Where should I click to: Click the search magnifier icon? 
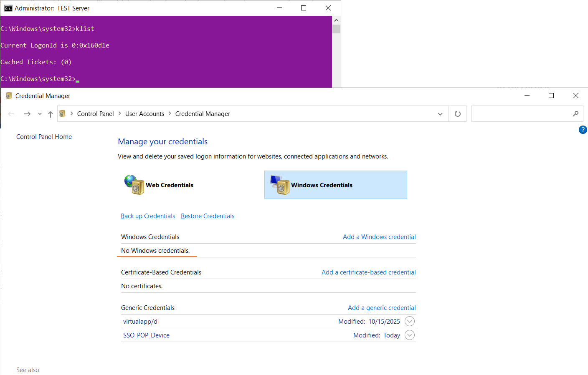pos(576,113)
